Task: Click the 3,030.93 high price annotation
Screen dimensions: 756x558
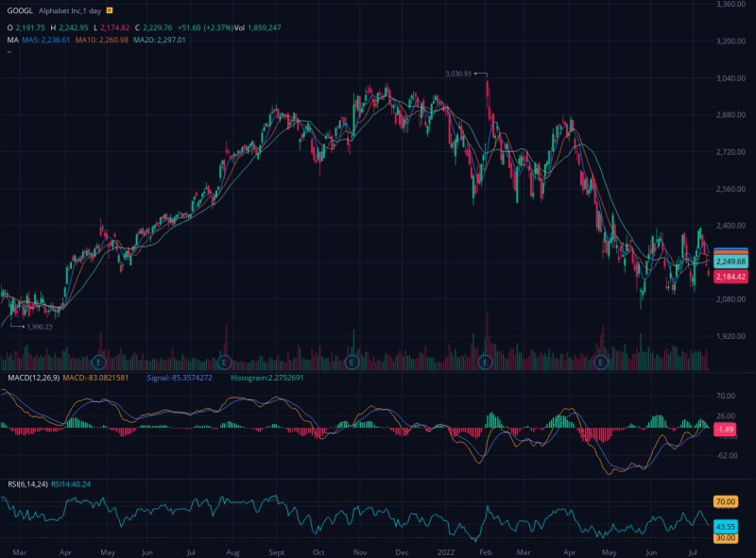Action: (x=458, y=74)
